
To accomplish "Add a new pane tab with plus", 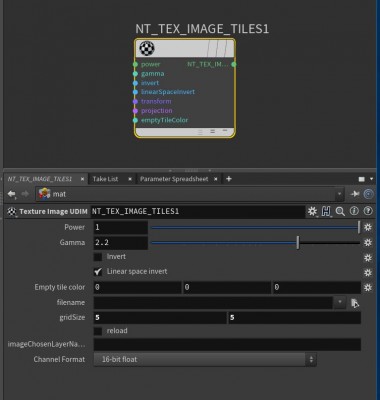I will pyautogui.click(x=229, y=179).
